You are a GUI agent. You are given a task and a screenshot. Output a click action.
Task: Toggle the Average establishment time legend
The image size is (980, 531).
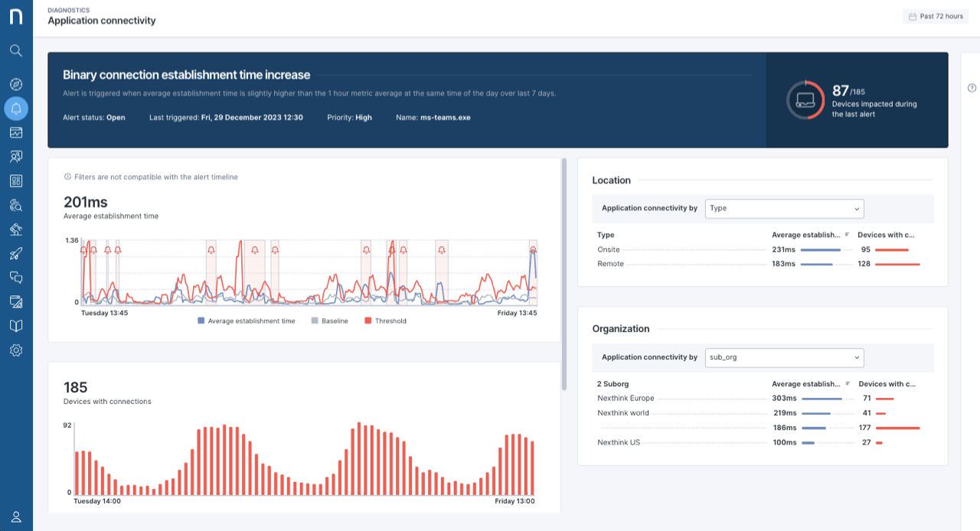(246, 321)
